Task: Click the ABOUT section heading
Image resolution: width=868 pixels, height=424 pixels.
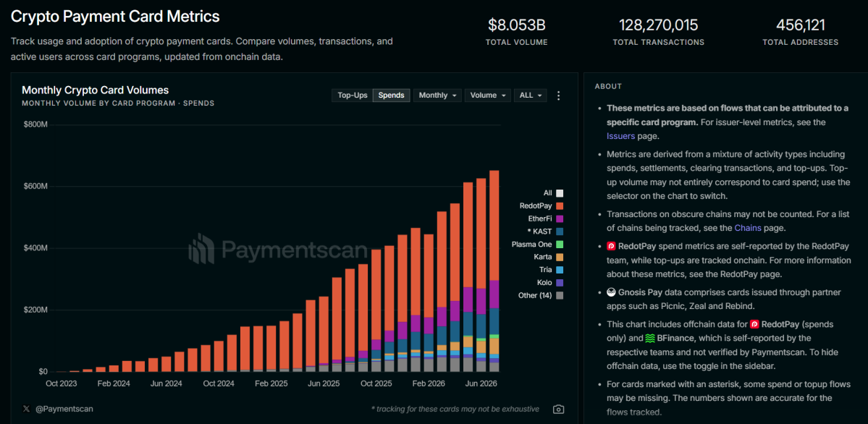Action: pos(608,86)
